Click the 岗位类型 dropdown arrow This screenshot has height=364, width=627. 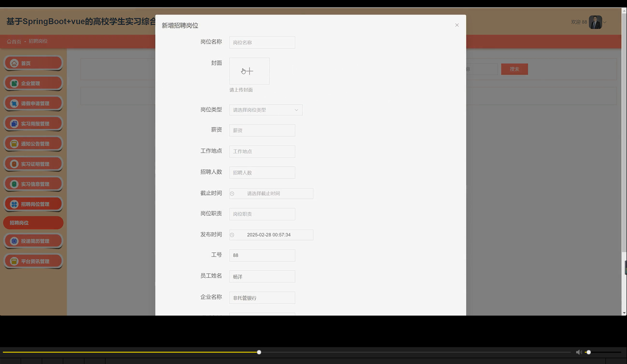tap(296, 110)
